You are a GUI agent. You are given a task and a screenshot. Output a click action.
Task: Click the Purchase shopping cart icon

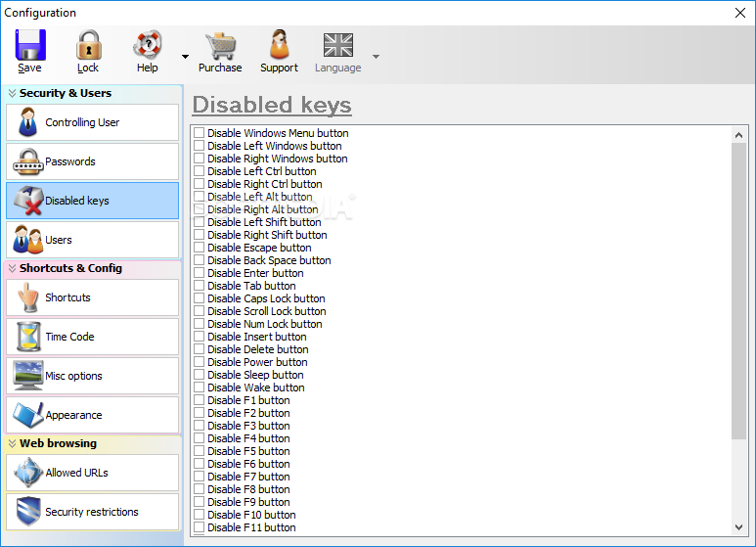[x=220, y=46]
